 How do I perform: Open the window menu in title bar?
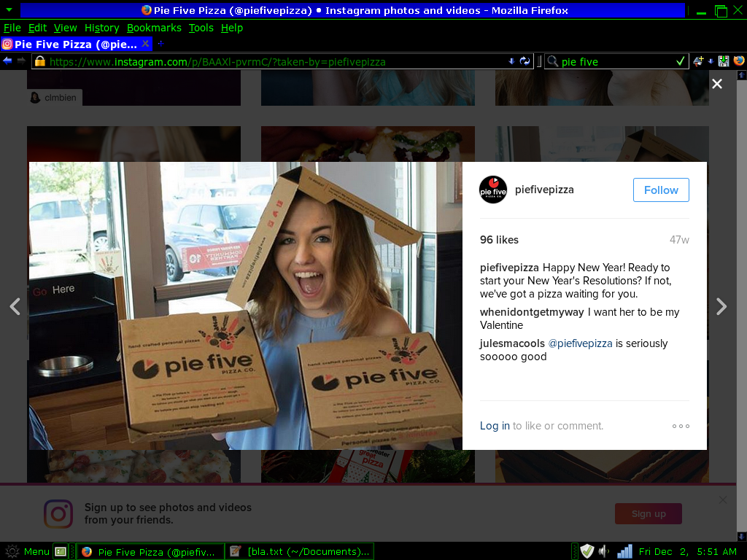click(x=9, y=9)
